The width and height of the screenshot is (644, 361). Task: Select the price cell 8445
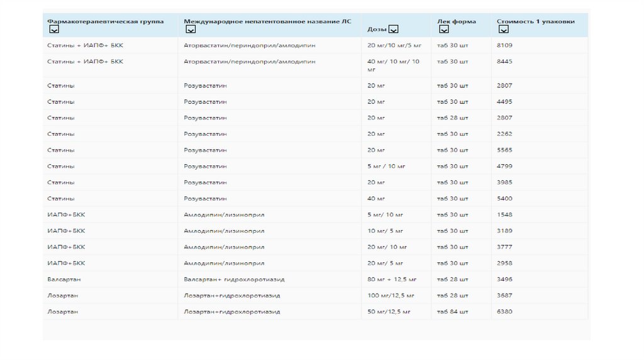tap(504, 62)
